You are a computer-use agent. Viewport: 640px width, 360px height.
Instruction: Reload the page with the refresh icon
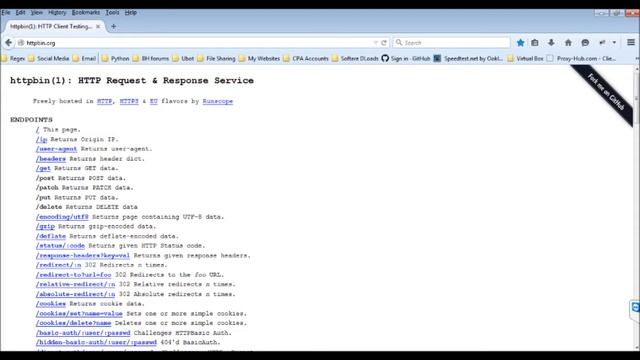click(x=384, y=42)
